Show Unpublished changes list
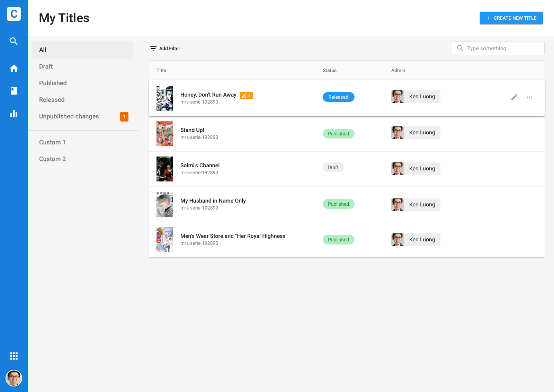 coord(69,116)
